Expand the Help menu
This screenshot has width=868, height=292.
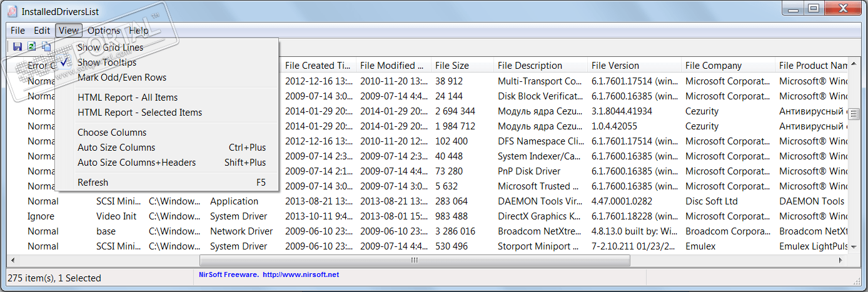(139, 30)
